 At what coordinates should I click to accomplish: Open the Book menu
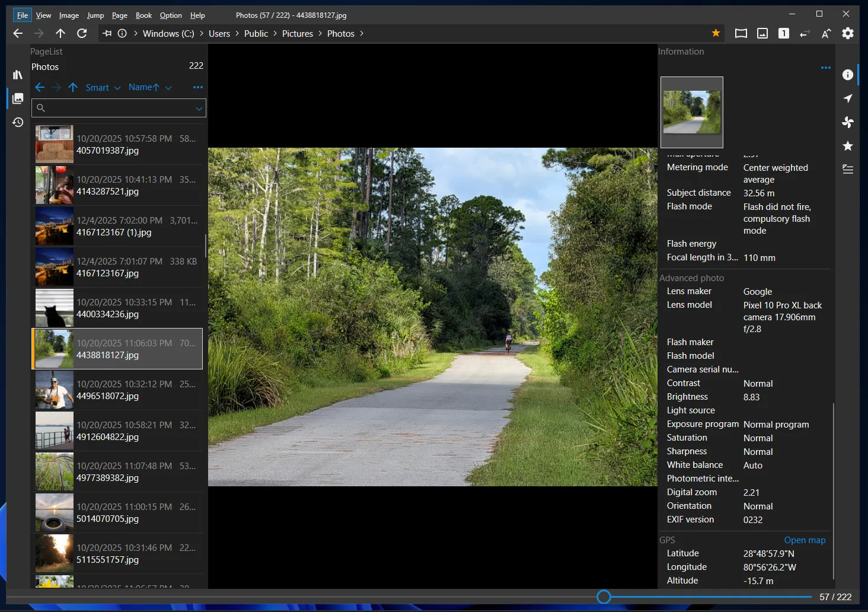pyautogui.click(x=143, y=15)
